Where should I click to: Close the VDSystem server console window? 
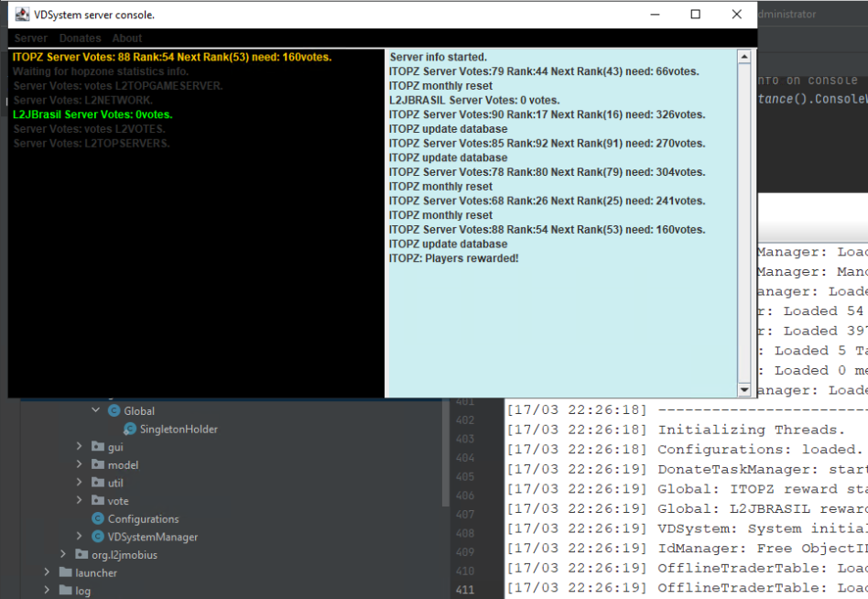[x=737, y=15]
